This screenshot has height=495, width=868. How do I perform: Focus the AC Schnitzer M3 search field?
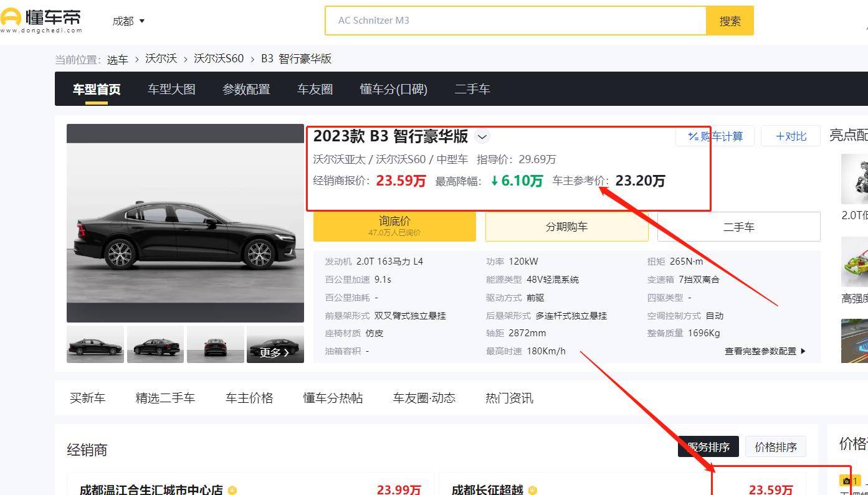point(515,21)
